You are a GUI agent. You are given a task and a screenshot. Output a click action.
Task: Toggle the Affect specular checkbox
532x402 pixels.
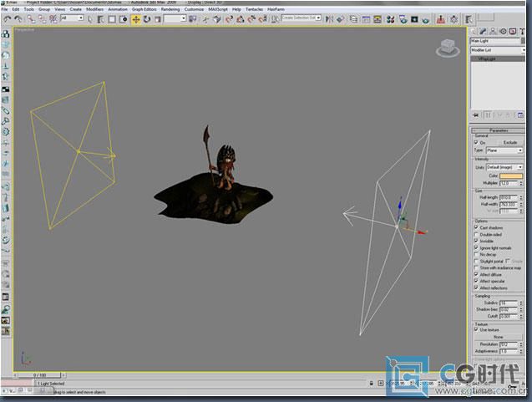tap(476, 281)
